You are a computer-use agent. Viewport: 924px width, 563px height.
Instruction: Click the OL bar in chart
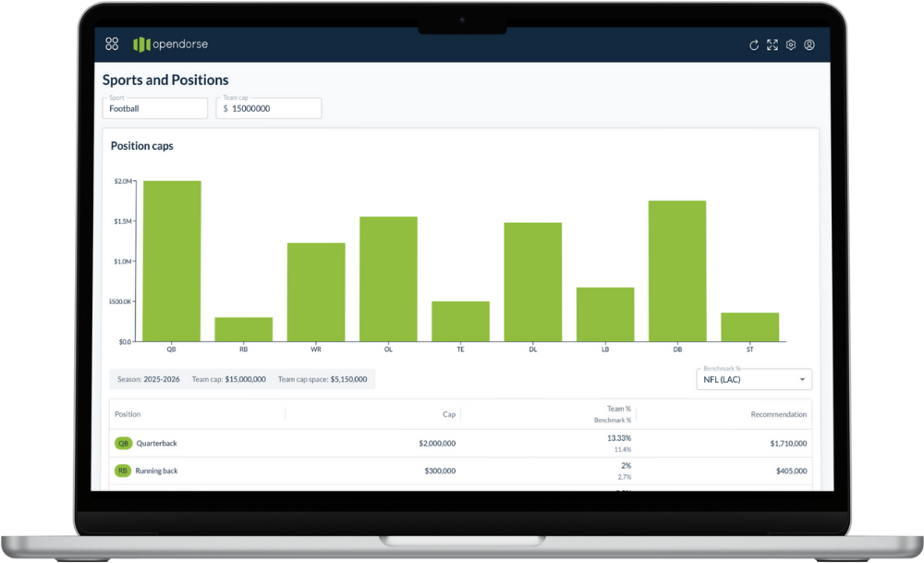tap(388, 279)
